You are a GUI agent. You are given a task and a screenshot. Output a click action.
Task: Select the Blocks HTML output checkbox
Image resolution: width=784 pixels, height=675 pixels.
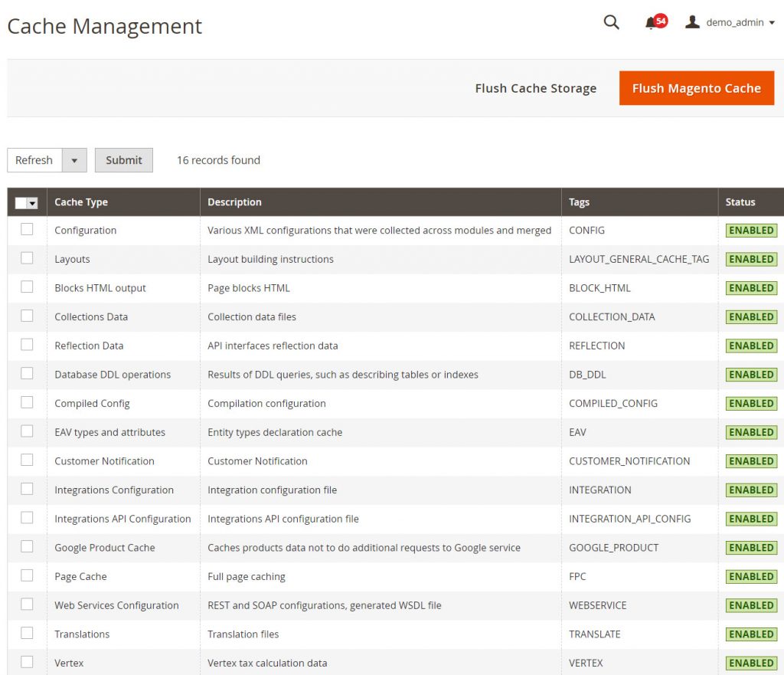[28, 288]
